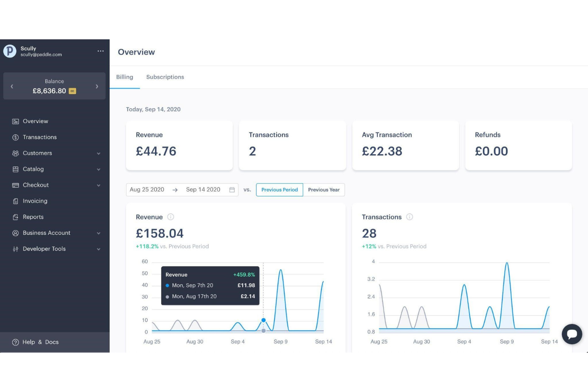Screen dimensions: 588x392
Task: Show previous balance with left arrow
Action: (x=12, y=86)
